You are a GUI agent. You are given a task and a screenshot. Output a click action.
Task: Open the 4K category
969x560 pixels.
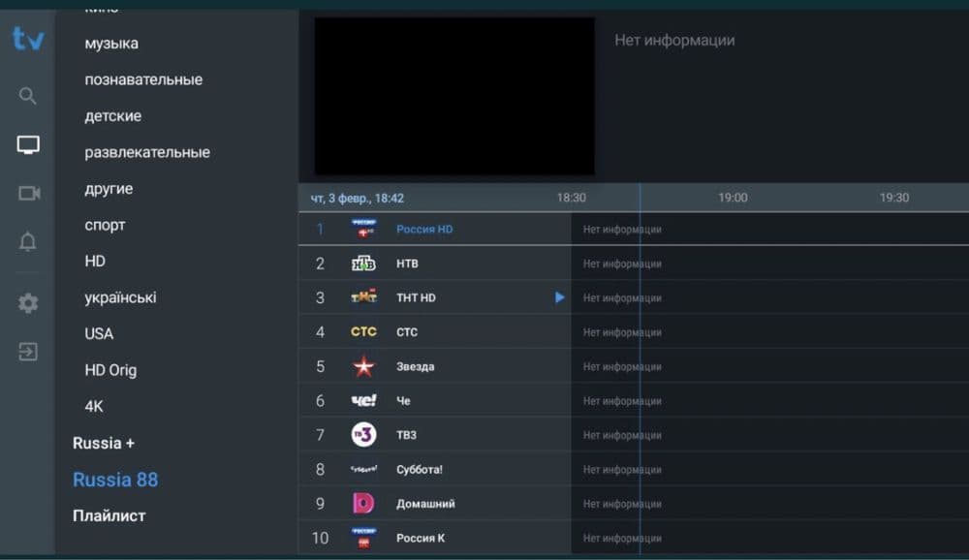coord(94,406)
